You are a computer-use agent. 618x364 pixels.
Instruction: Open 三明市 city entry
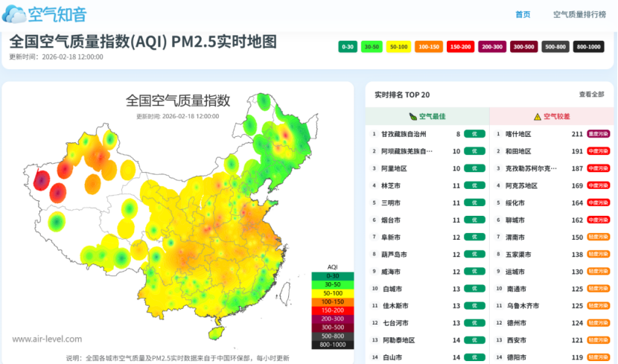coord(391,203)
